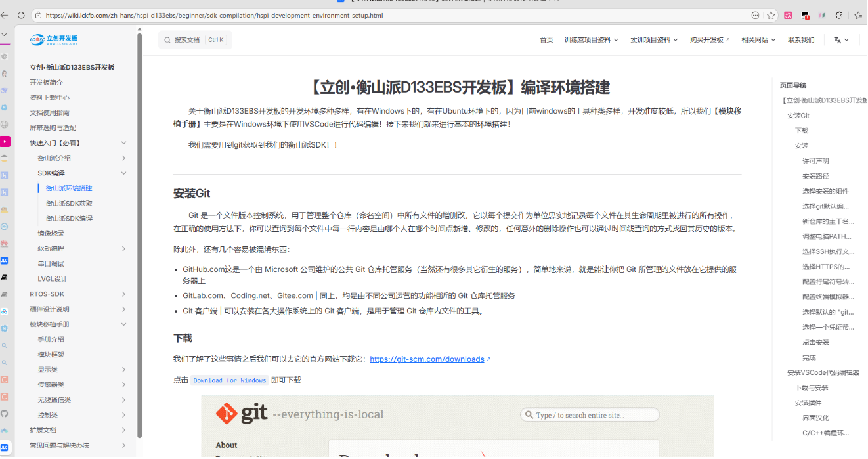Open 手册介绍 in the sidebar
868x459 pixels.
tap(51, 339)
